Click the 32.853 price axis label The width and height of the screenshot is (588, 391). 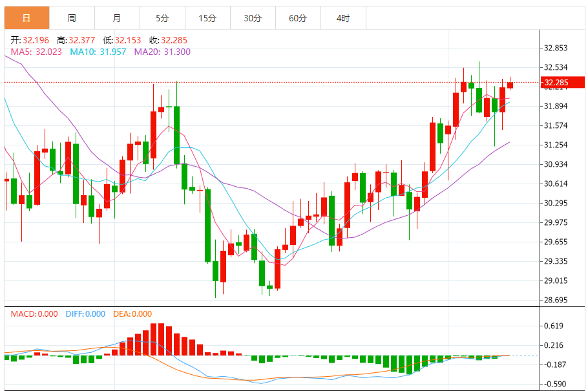point(556,48)
